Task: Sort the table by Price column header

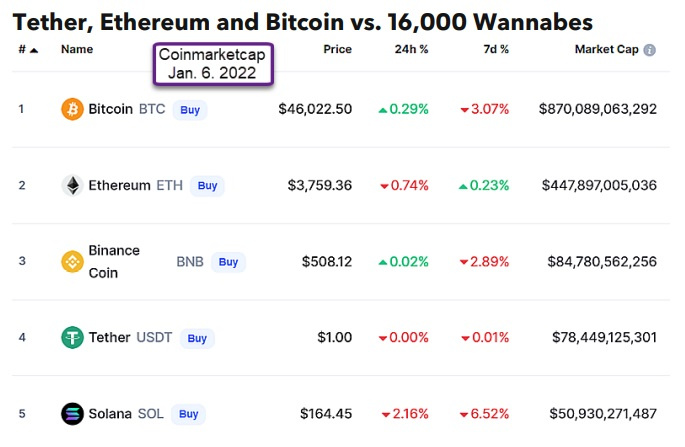Action: [337, 49]
